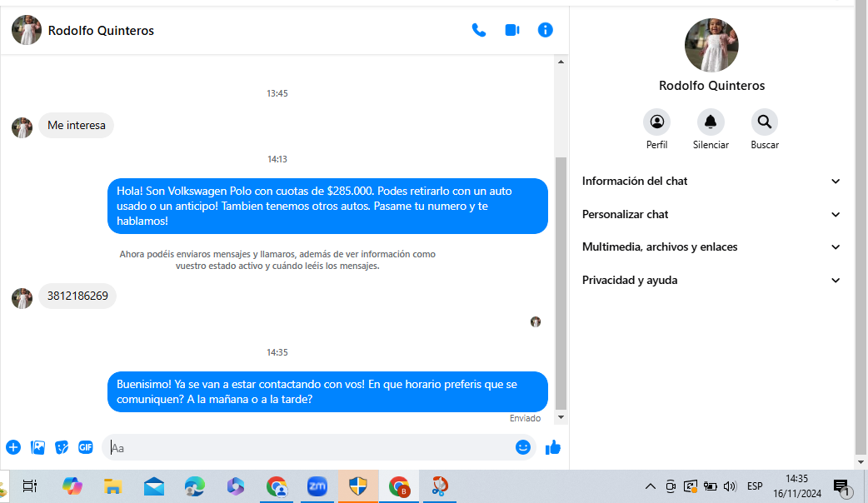This screenshot has width=868, height=503.
Task: Click the conversation information icon
Action: [x=546, y=30]
